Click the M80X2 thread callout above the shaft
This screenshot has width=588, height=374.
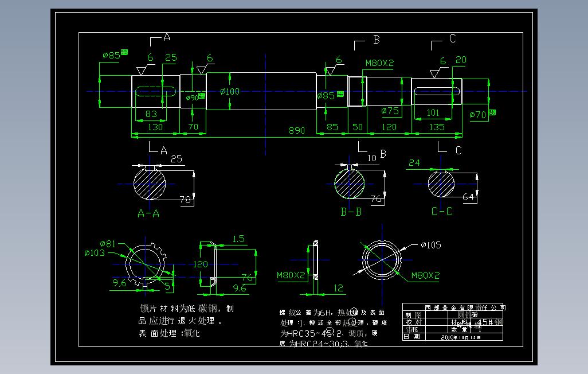tap(379, 63)
